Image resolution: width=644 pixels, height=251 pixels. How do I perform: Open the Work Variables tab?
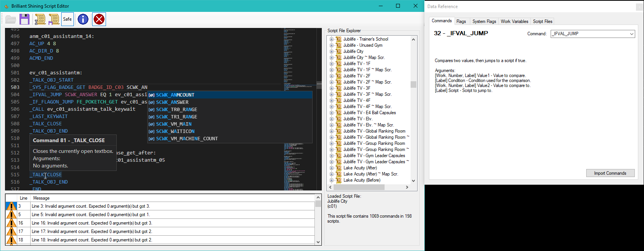tap(514, 21)
